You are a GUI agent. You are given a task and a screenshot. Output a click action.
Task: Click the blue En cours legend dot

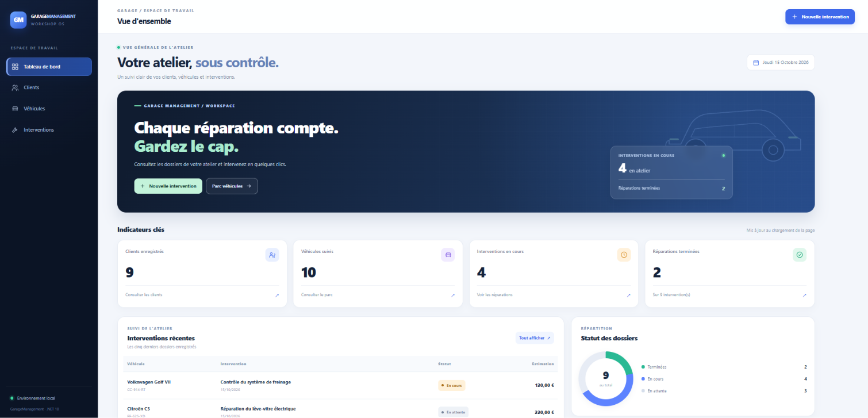[x=643, y=379]
